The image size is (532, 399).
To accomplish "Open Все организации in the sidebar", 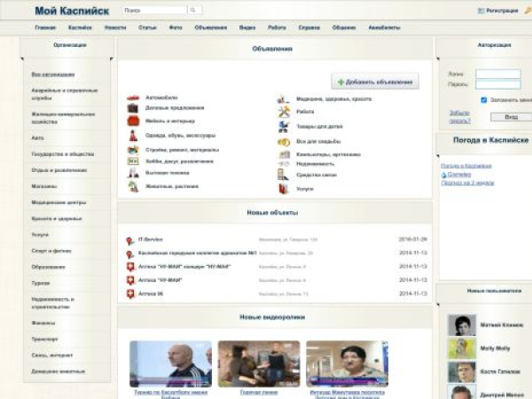I will 53,74.
